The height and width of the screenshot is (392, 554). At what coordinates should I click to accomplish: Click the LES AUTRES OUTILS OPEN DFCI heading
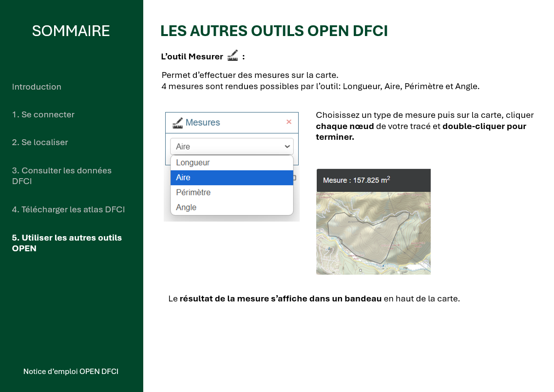coord(274,31)
